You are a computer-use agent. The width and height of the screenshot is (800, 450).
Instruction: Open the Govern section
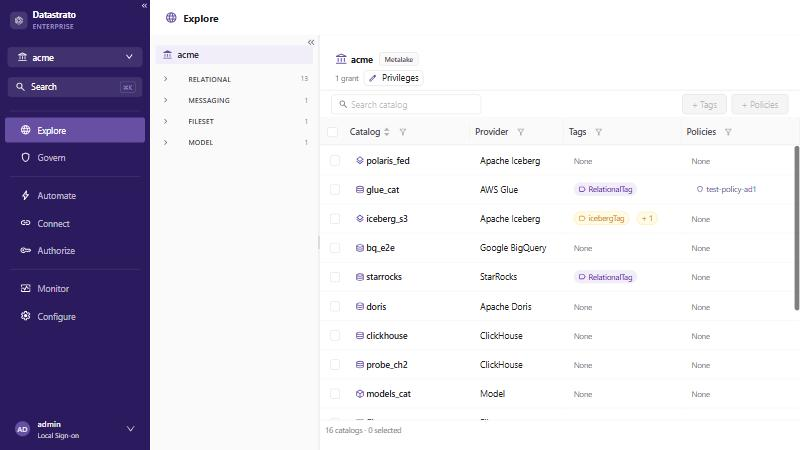[75, 158]
